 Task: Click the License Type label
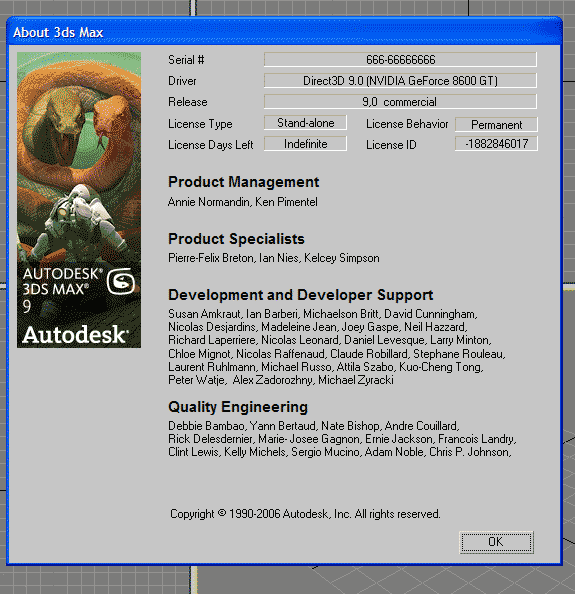click(200, 124)
